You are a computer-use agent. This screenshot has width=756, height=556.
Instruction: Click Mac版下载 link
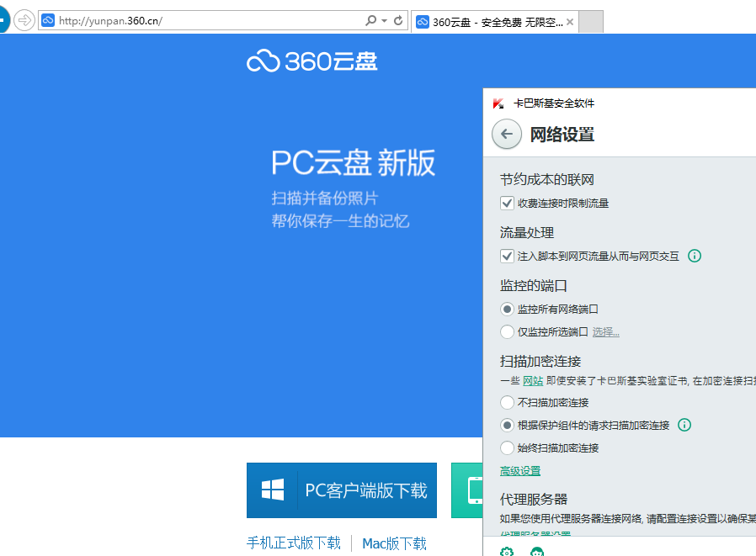394,543
